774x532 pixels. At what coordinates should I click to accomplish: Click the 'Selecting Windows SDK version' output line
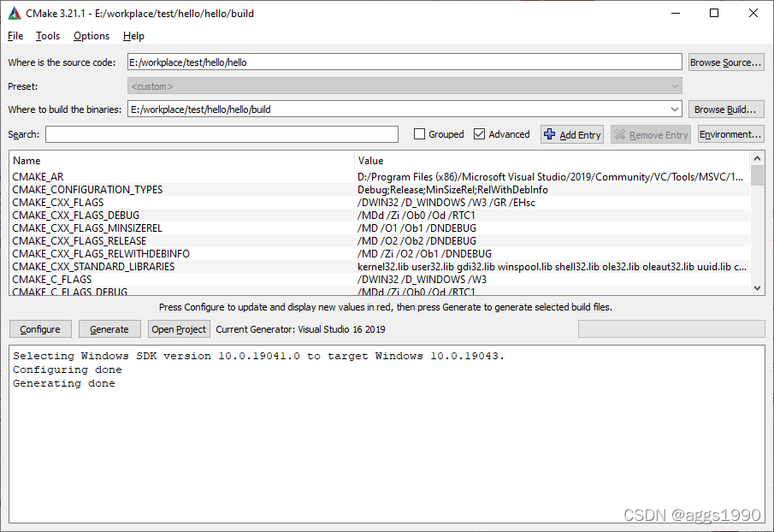coord(258,356)
